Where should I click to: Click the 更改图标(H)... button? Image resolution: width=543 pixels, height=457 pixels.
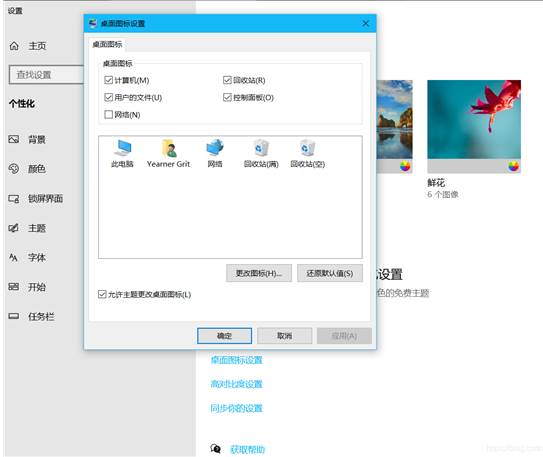pos(259,273)
